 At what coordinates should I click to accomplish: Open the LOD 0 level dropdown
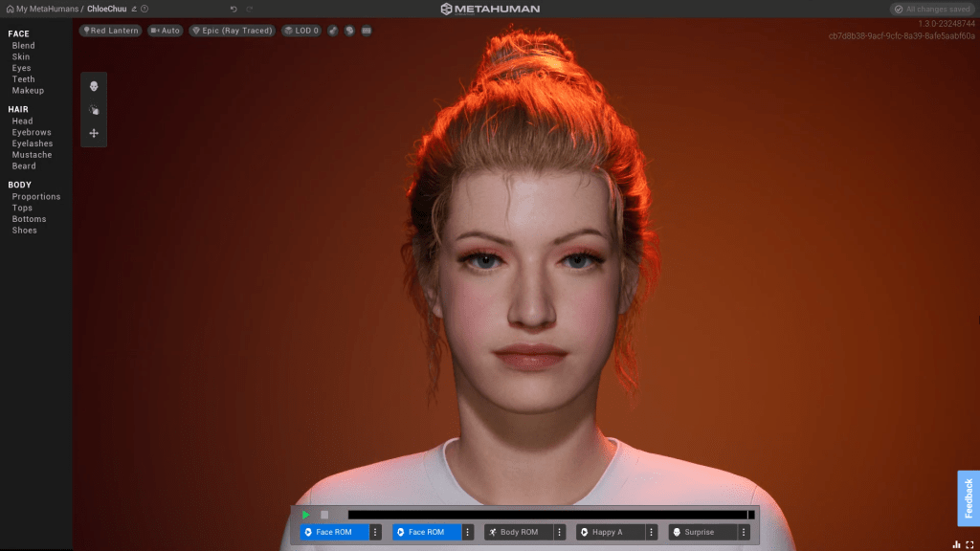pos(301,31)
